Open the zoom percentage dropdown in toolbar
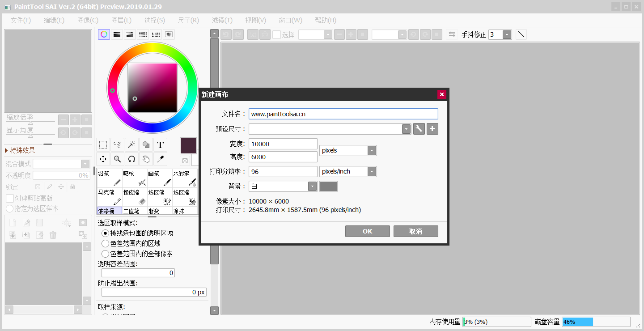Image resolution: width=644 pixels, height=331 pixels. pos(328,34)
